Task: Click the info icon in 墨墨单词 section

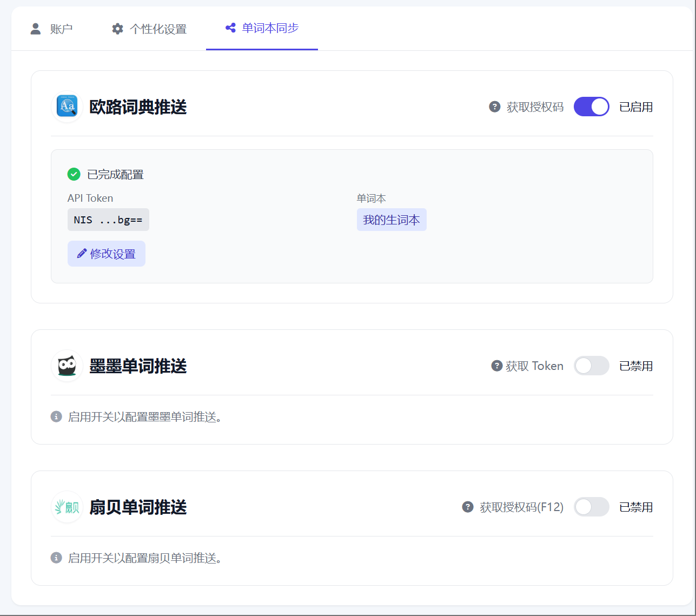Action: (56, 416)
